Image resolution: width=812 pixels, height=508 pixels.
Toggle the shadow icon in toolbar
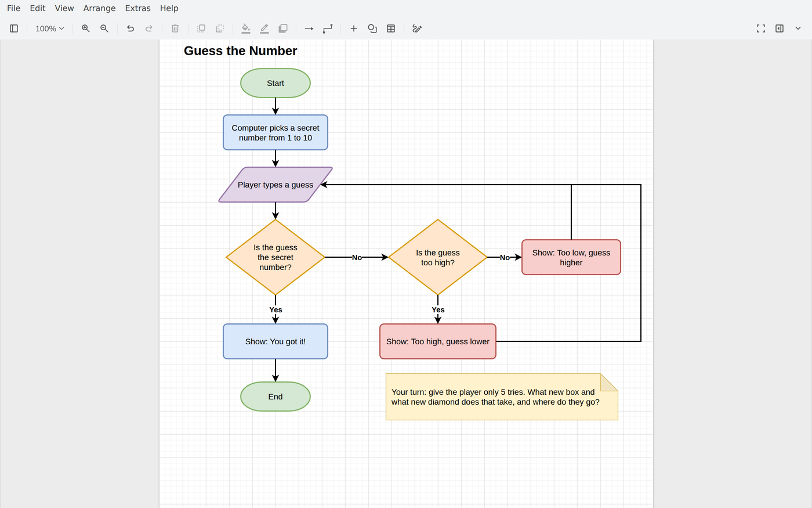tap(283, 28)
